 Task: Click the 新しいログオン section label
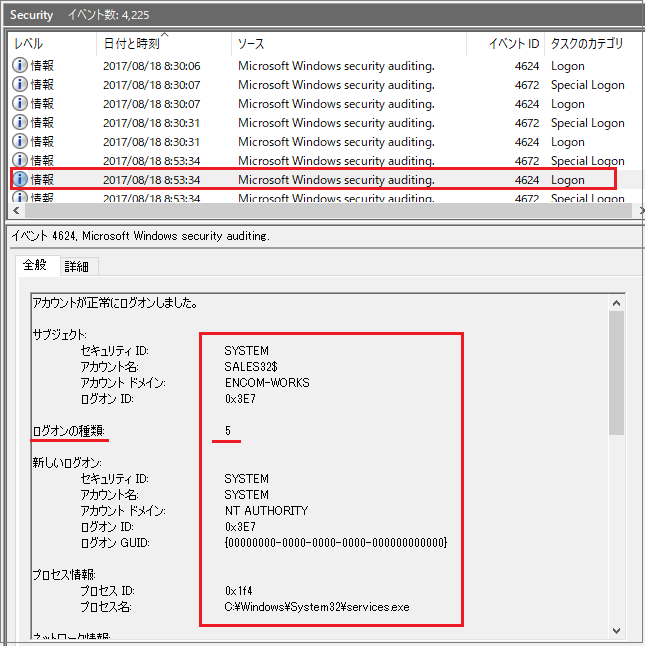click(x=67, y=463)
